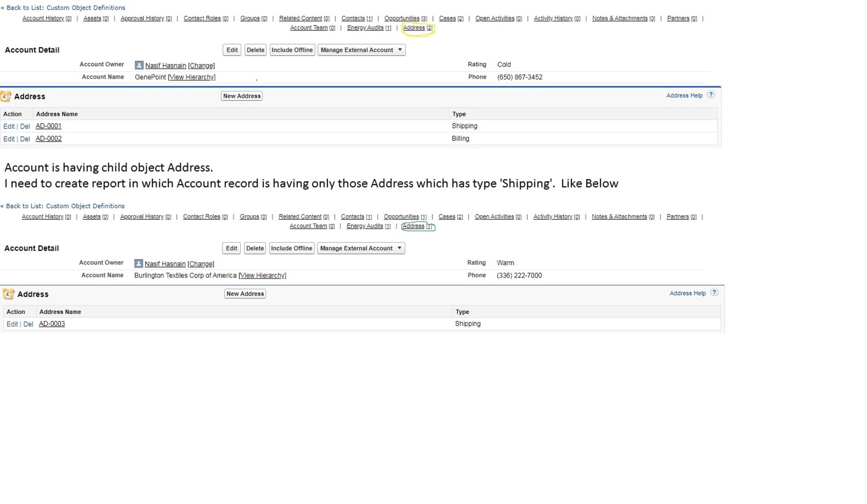Delete address AD-0001 using the Del link
Image resolution: width=867 pixels, height=504 pixels.
[25, 126]
